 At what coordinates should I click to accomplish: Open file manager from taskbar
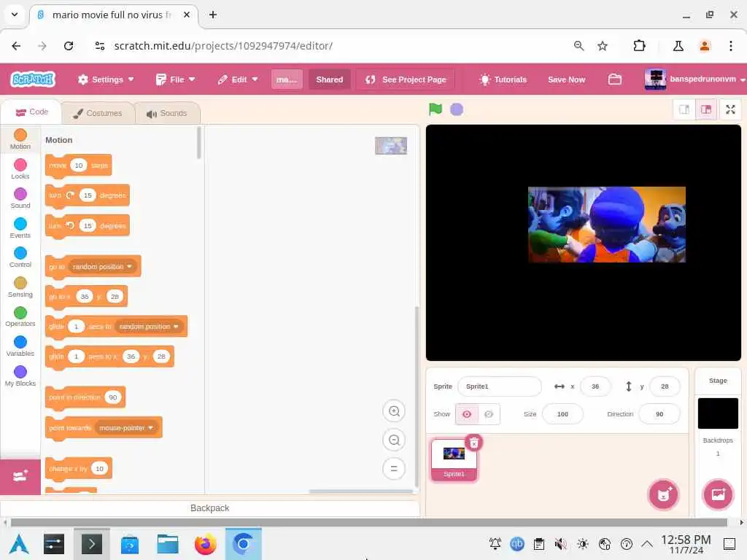tap(168, 544)
